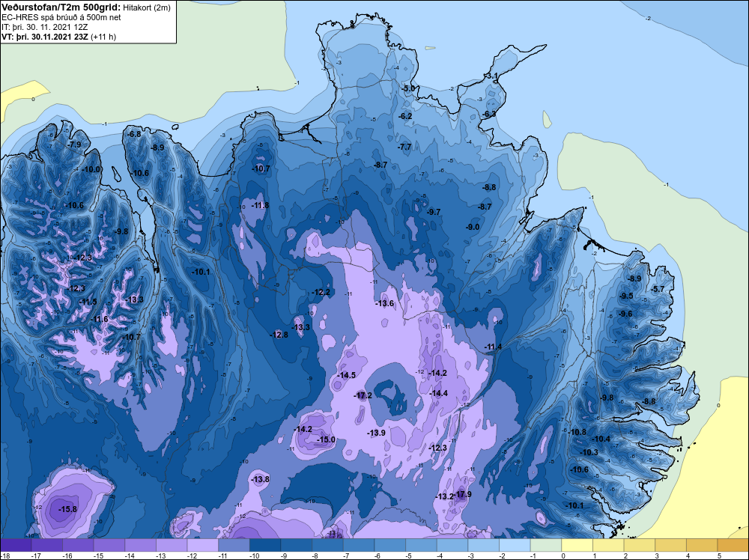This screenshot has height=560, width=749.
Task: Select the -13.6 temperature reading
Action: [x=385, y=304]
